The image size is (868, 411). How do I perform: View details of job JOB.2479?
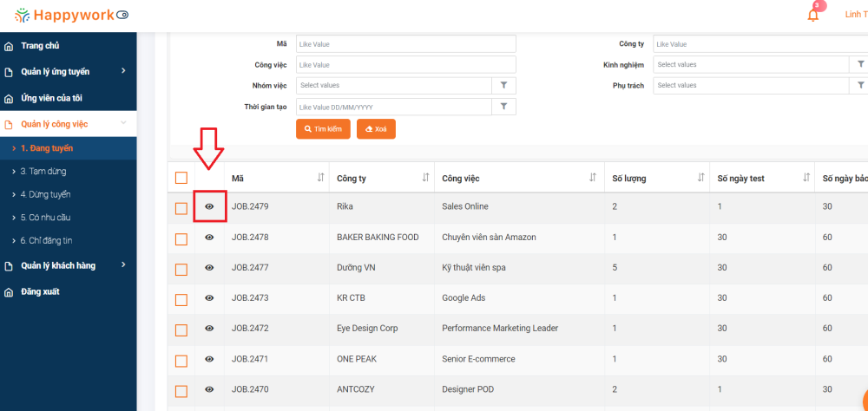point(209,207)
